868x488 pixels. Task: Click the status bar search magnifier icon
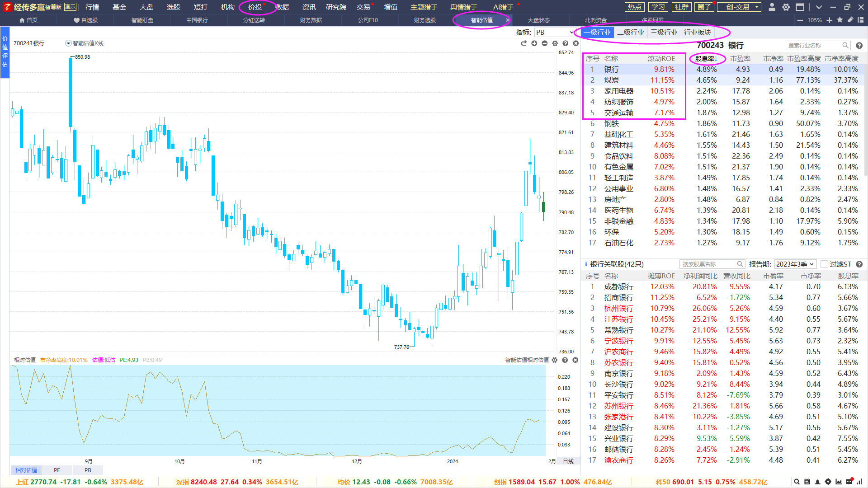point(797,482)
